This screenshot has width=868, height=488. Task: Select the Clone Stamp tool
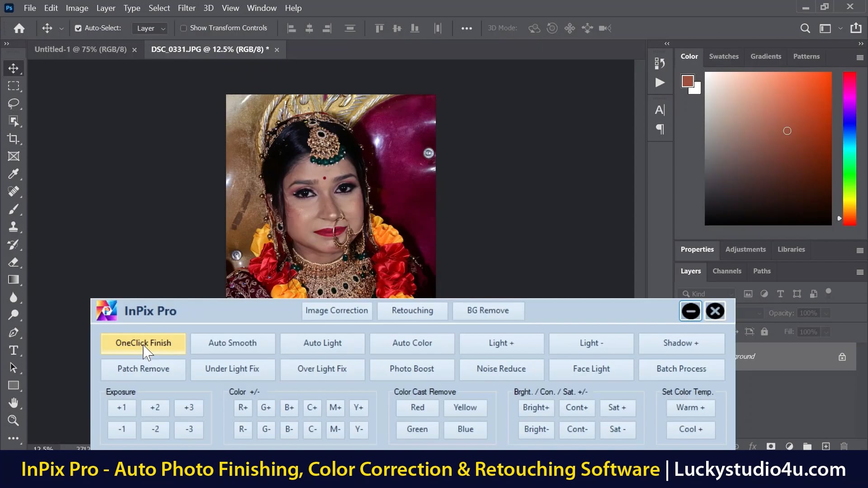pos(14,227)
